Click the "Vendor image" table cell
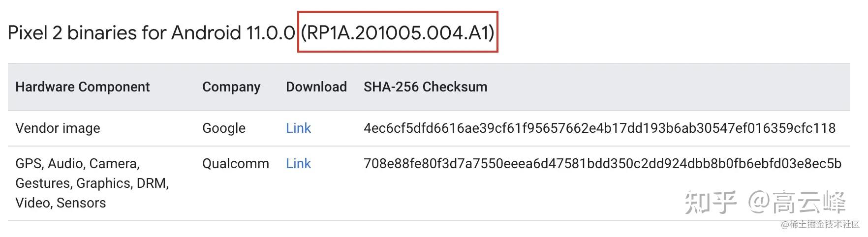This screenshot has width=868, height=237. (58, 128)
